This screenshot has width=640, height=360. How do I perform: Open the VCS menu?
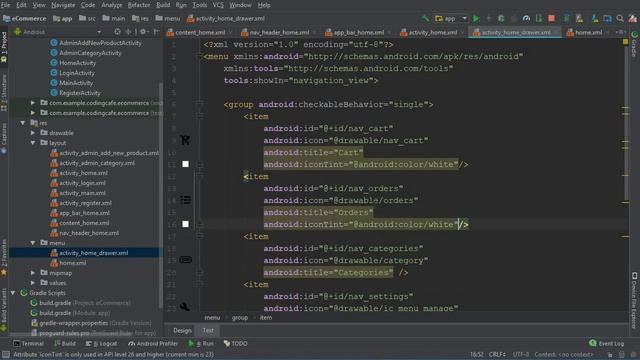point(218,5)
